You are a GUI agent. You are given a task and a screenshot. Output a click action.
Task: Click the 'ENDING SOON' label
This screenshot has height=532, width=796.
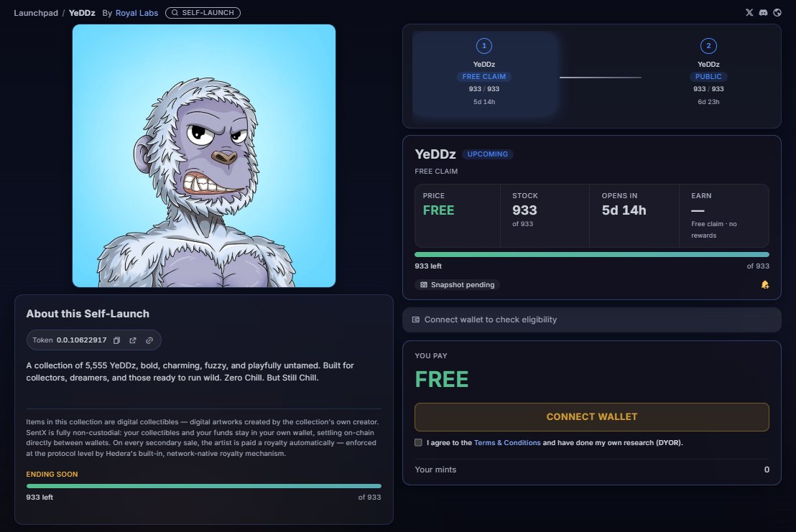(52, 474)
